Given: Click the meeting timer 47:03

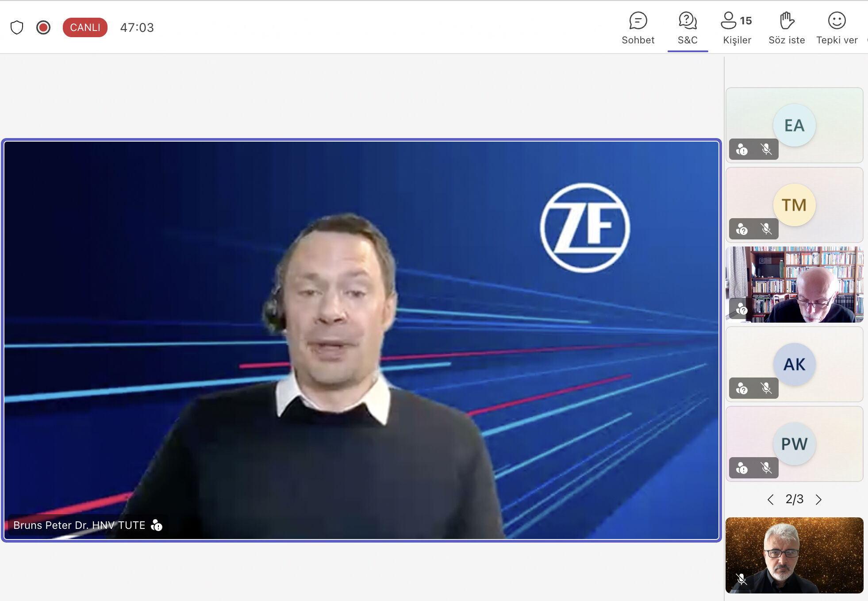Looking at the screenshot, I should (137, 27).
